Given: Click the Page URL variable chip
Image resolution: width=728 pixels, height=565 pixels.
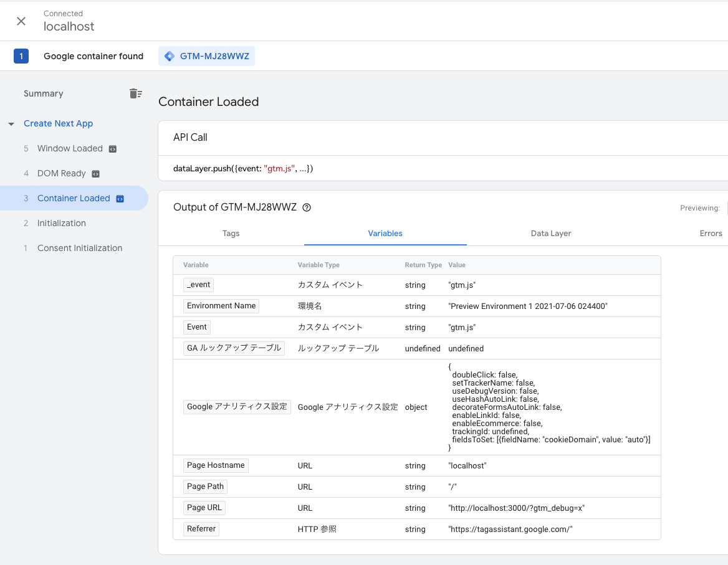Looking at the screenshot, I should [x=204, y=508].
